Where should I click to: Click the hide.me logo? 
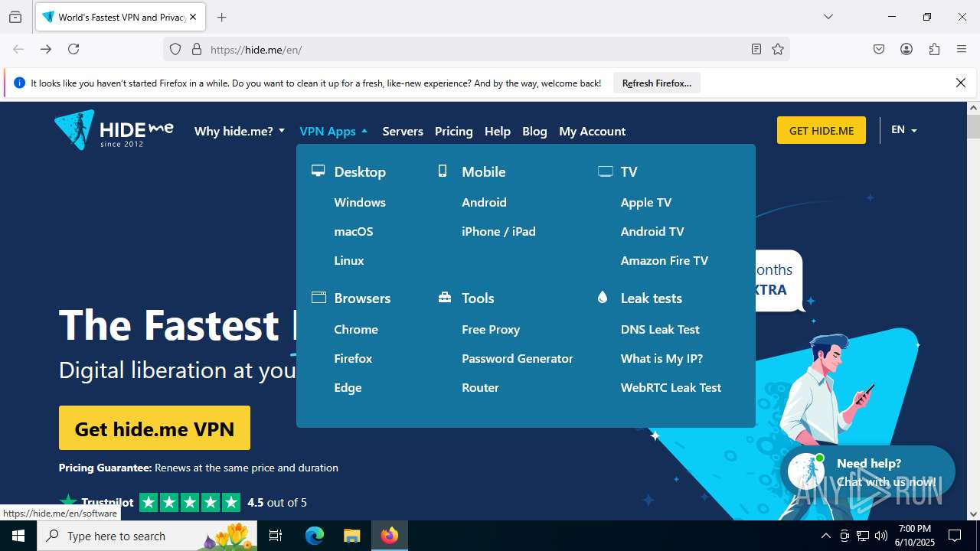coord(114,130)
